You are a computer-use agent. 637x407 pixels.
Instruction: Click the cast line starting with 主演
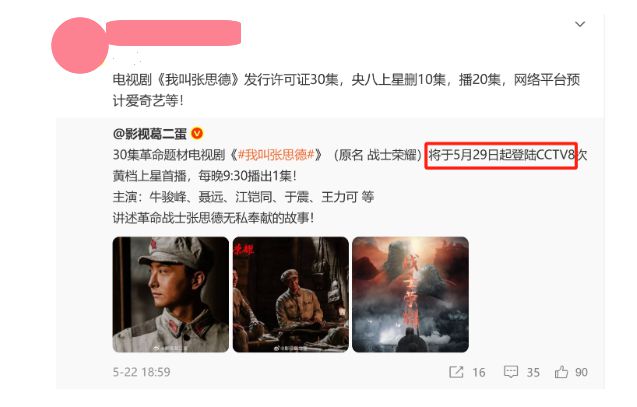[243, 197]
